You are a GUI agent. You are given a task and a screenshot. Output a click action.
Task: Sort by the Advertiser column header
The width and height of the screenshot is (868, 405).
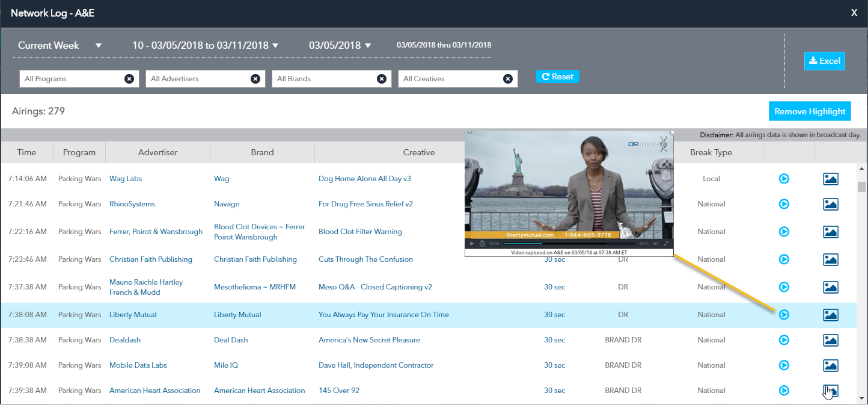point(157,152)
